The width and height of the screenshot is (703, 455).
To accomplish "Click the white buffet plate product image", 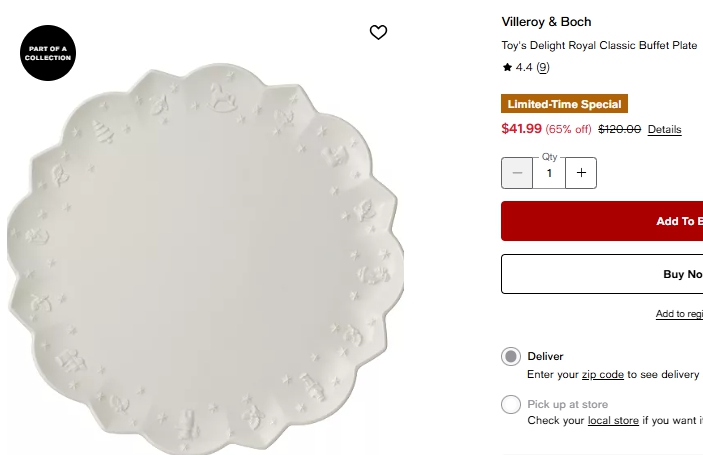I will click(205, 255).
